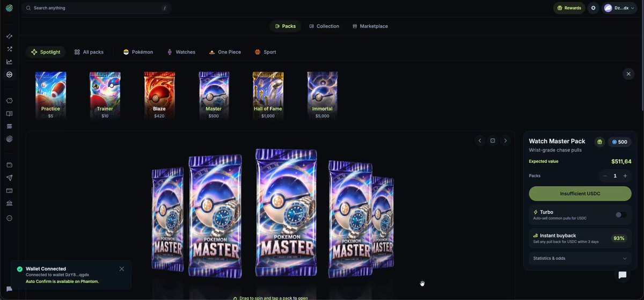Click the 500 USDC price badge
Image resolution: width=644 pixels, height=300 pixels.
point(619,142)
